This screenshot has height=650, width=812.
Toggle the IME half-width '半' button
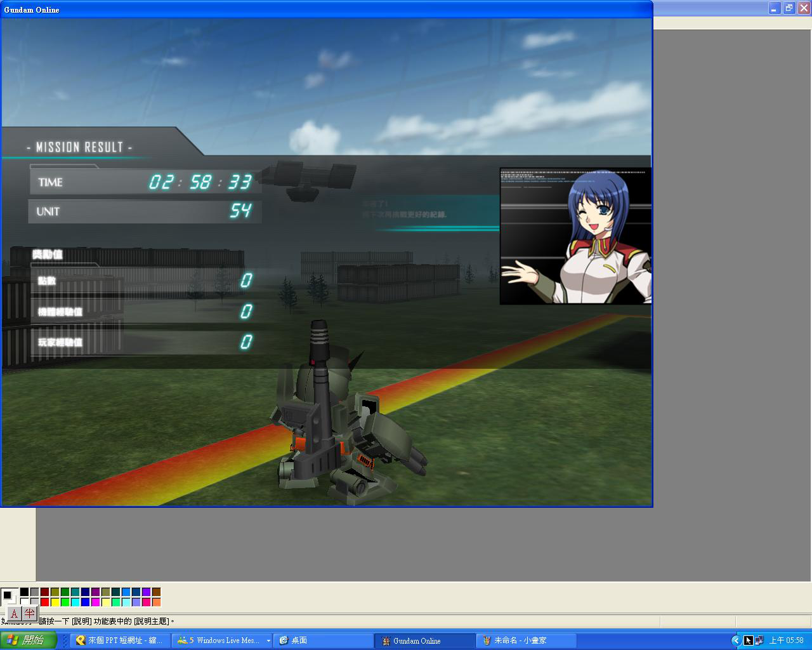(x=29, y=614)
